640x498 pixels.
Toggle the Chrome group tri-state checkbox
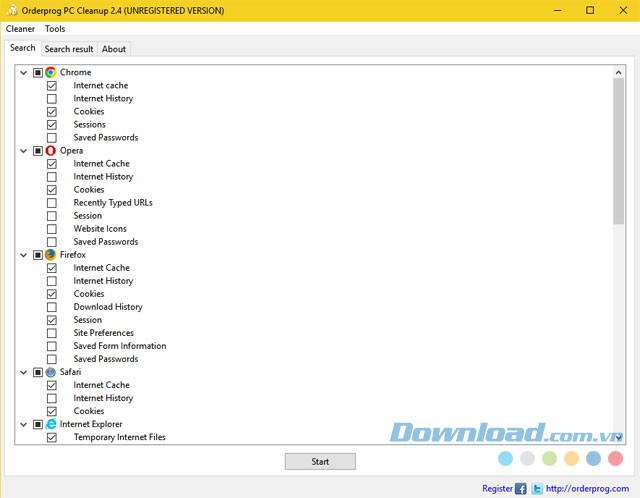point(38,73)
